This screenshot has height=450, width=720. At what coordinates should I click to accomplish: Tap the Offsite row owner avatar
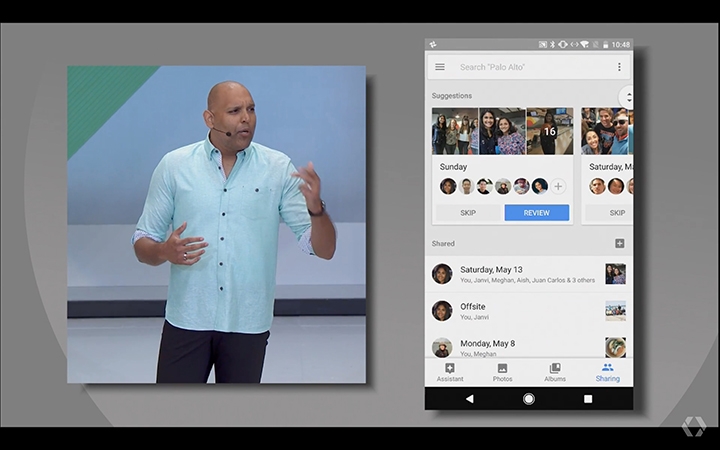point(442,311)
